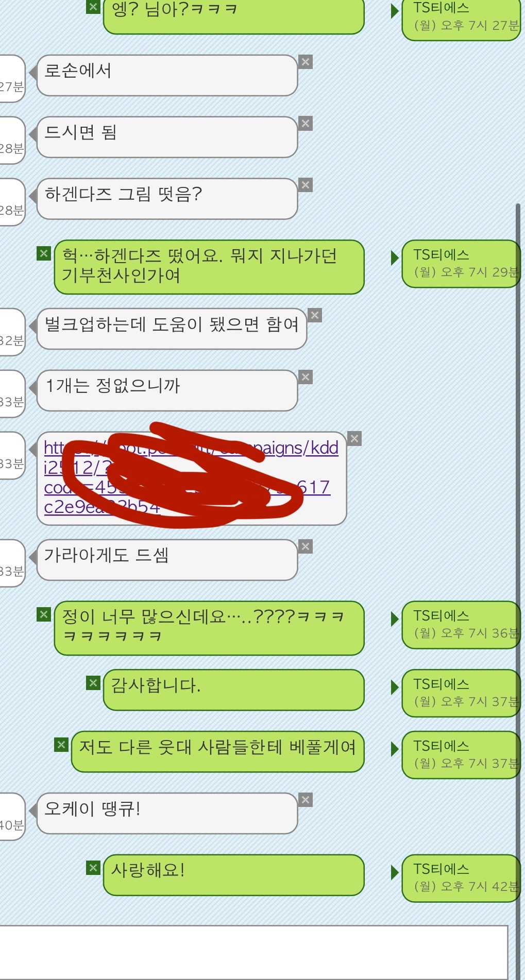This screenshot has height=980, width=525.
Task: Delete the green '정이 너무 많으신데요' message
Action: point(44,614)
